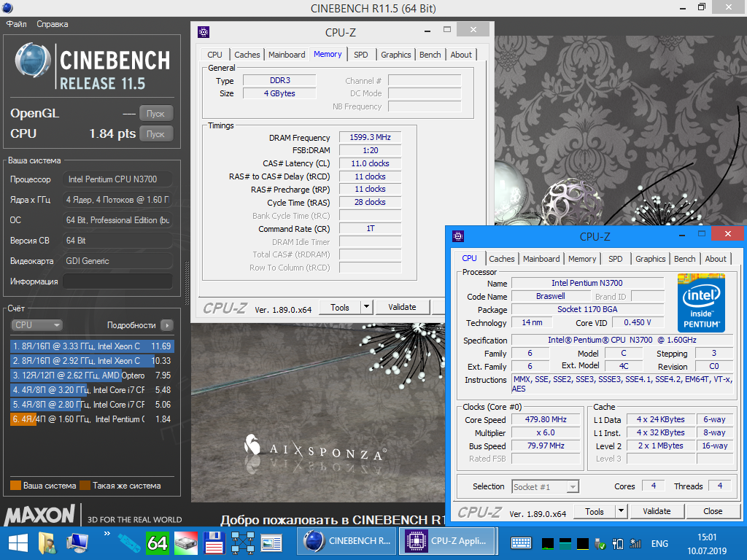Viewport: 747px width, 560px height.
Task: Switch to Memory tab in front CPU-Z
Action: [x=582, y=259]
